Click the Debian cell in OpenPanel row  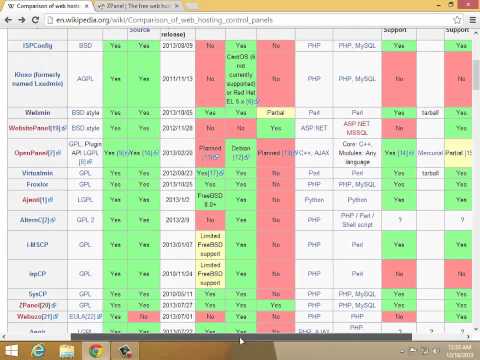click(x=241, y=153)
